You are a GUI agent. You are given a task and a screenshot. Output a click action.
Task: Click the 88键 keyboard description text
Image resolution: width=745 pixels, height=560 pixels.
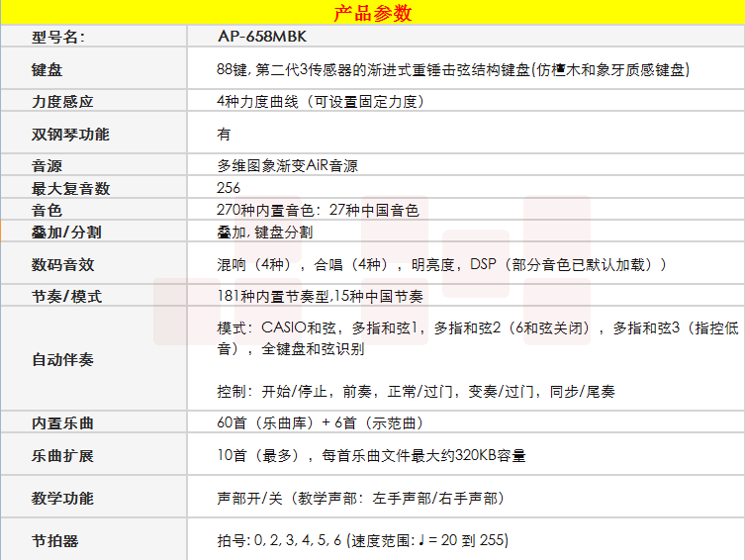coord(452,70)
